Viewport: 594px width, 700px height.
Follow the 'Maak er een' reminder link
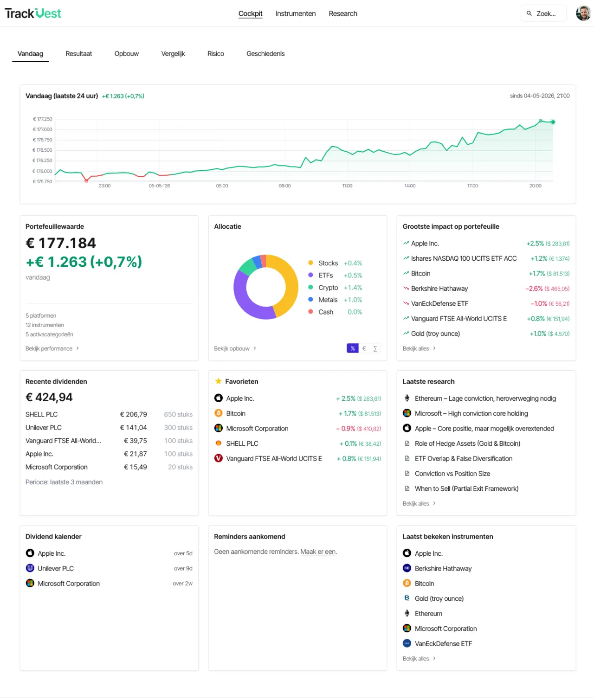(318, 552)
